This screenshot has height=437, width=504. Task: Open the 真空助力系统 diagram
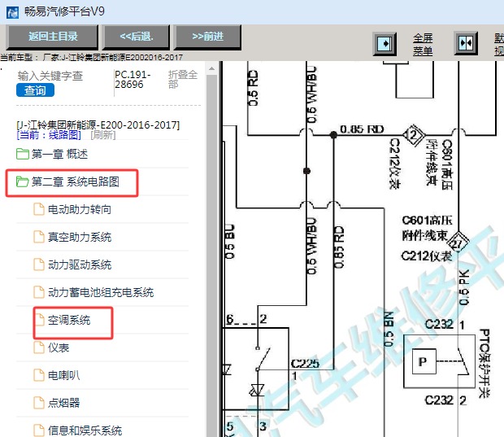click(x=80, y=237)
